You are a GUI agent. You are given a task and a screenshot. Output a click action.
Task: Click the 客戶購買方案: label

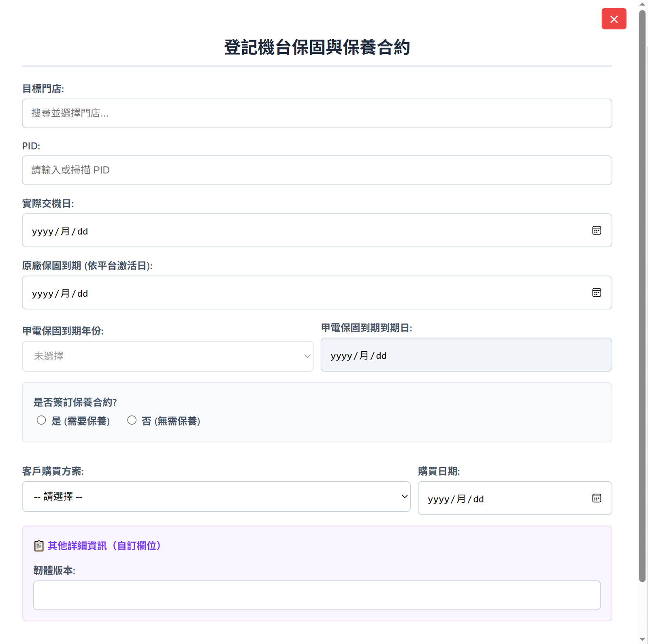[x=53, y=471]
